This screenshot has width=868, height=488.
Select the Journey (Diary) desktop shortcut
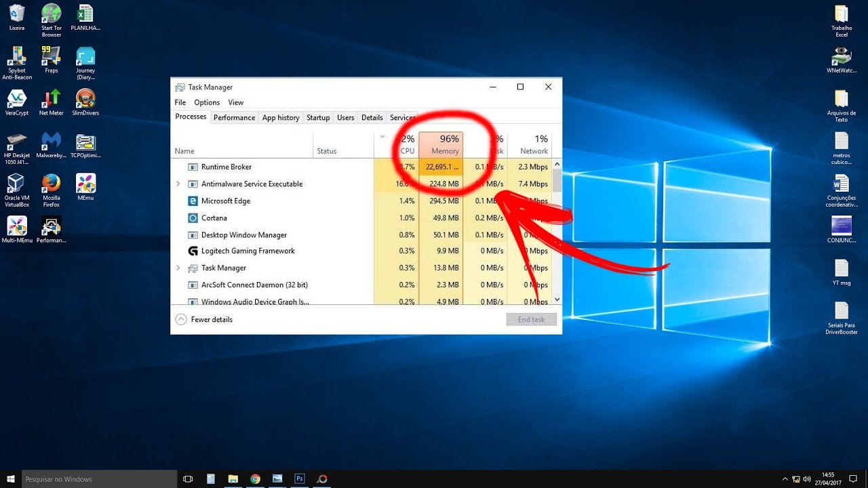[x=85, y=63]
